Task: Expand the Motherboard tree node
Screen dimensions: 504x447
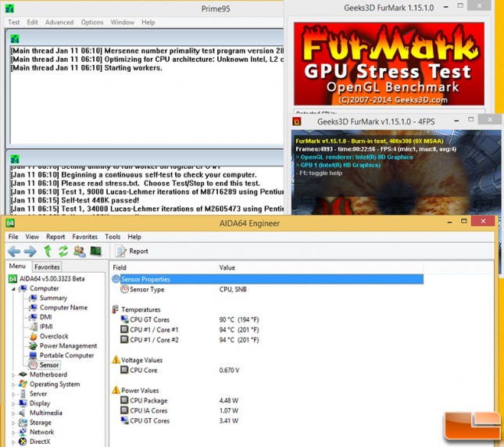Action: tap(13, 375)
